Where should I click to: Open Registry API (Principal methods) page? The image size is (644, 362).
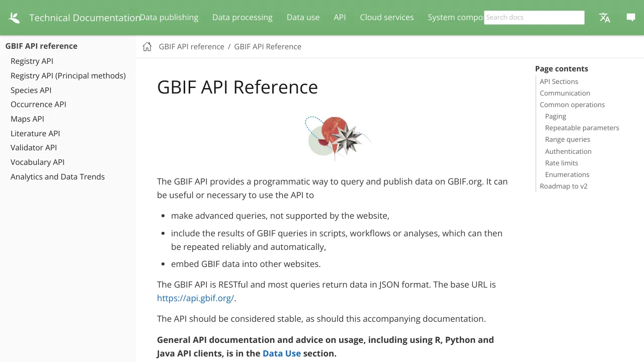pos(68,75)
